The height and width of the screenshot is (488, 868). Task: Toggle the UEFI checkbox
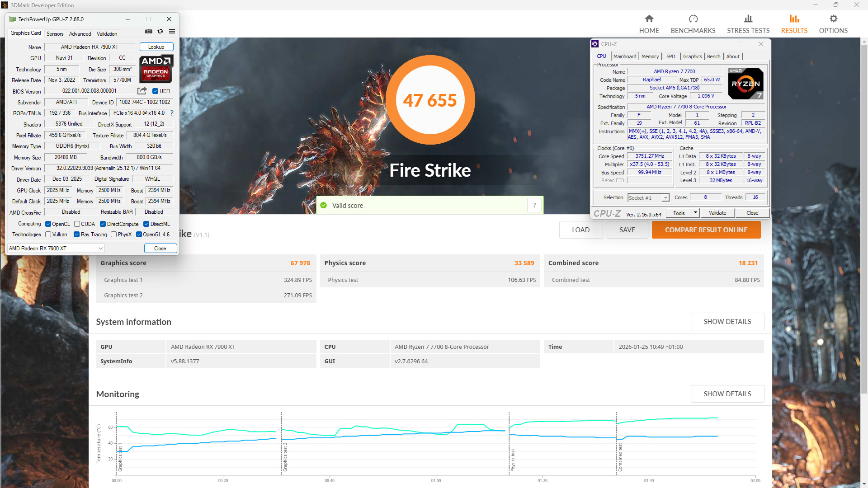point(155,91)
